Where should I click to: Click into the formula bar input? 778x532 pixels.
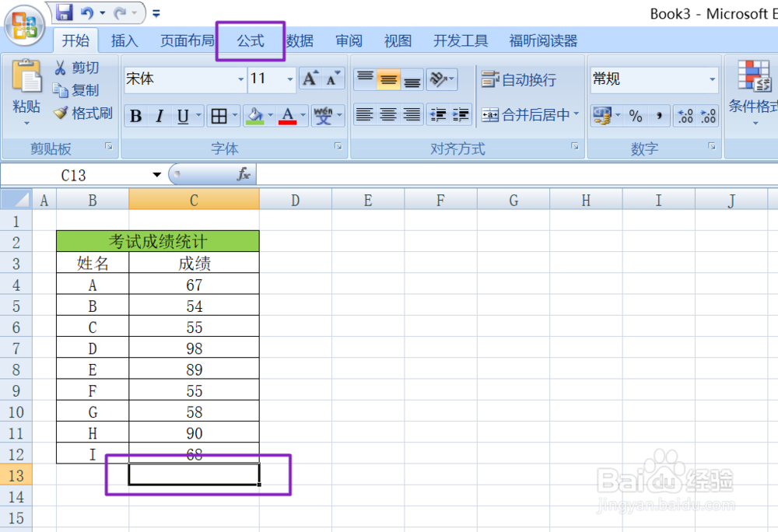click(x=517, y=174)
